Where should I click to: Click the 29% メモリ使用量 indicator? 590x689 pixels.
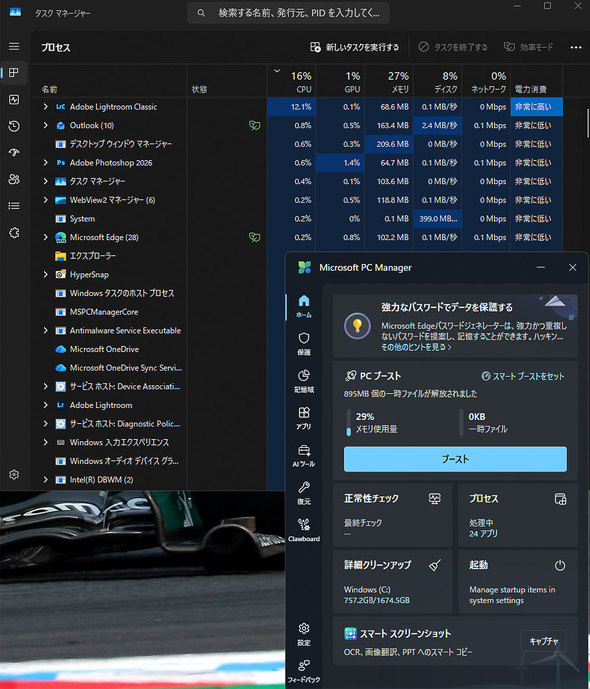[x=373, y=423]
